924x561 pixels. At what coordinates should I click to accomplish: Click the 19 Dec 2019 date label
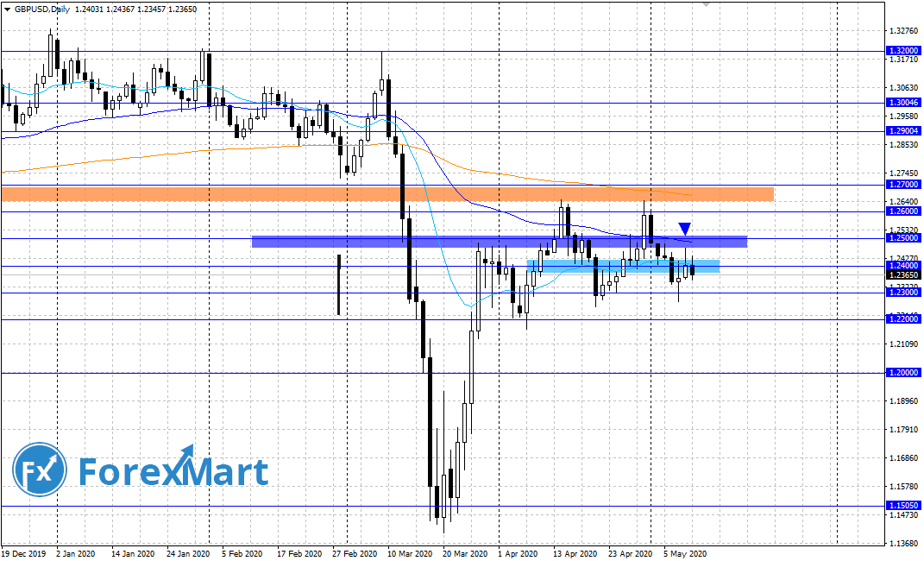click(22, 554)
